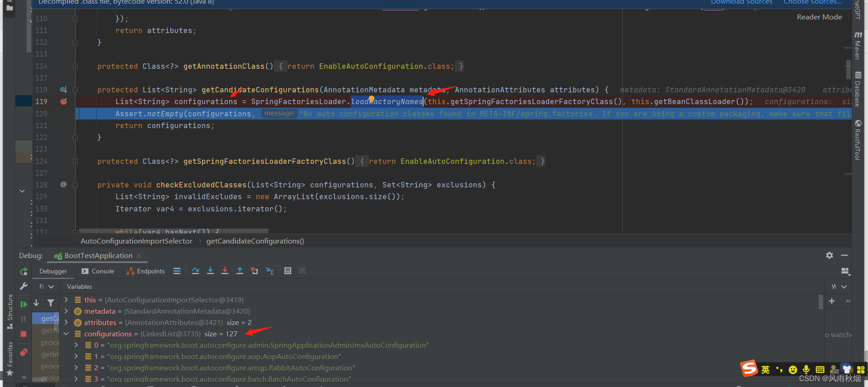Open Sogou soft keyboard icon
Screen dimensions: 868x387
pos(820,370)
